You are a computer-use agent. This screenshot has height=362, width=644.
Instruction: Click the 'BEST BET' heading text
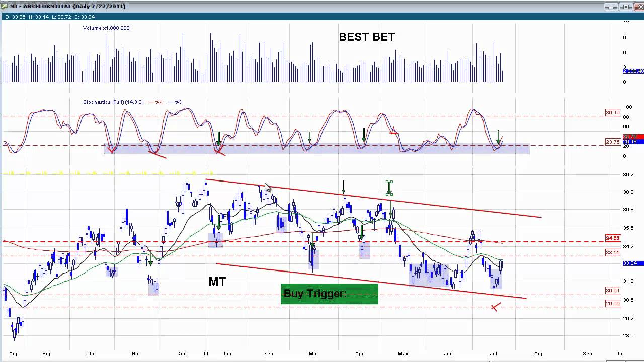tap(367, 37)
